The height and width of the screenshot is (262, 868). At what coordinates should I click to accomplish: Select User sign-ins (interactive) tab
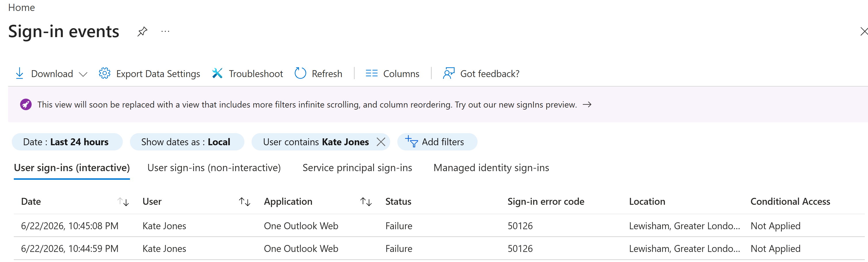coord(72,168)
